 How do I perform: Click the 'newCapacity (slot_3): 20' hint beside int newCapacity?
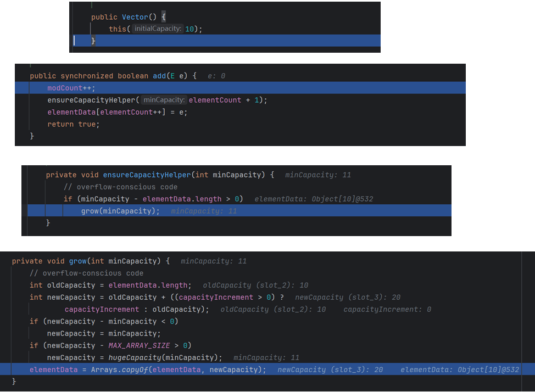point(348,298)
